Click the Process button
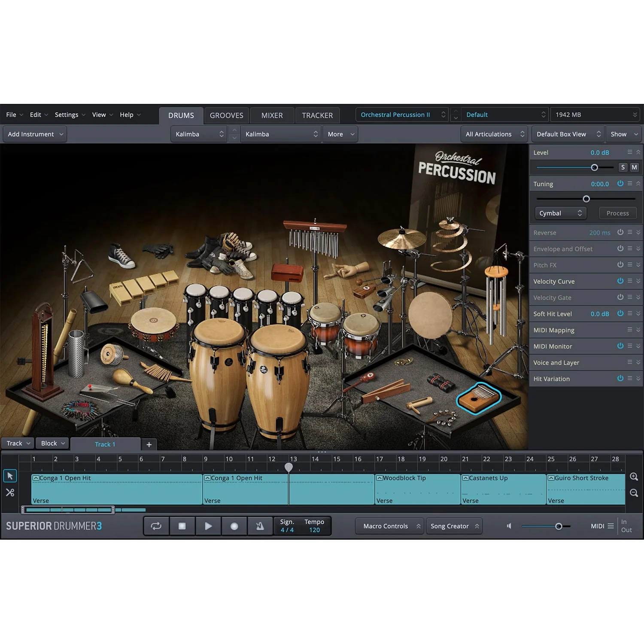644x644 pixels. 618,213
